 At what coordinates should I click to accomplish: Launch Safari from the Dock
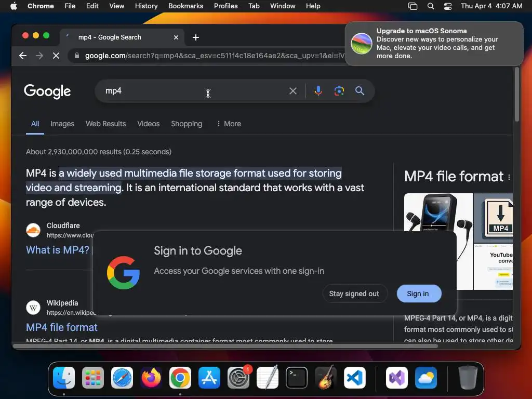pos(122,378)
